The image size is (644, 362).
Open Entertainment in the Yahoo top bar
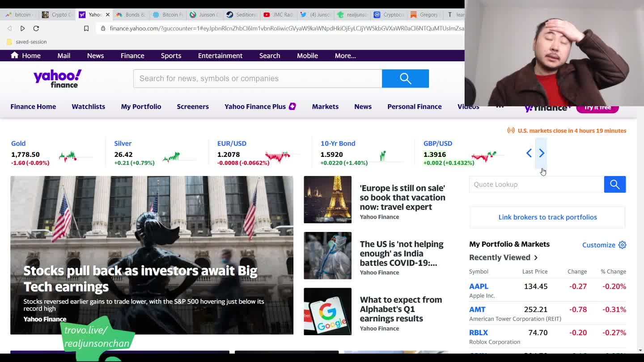pyautogui.click(x=220, y=55)
